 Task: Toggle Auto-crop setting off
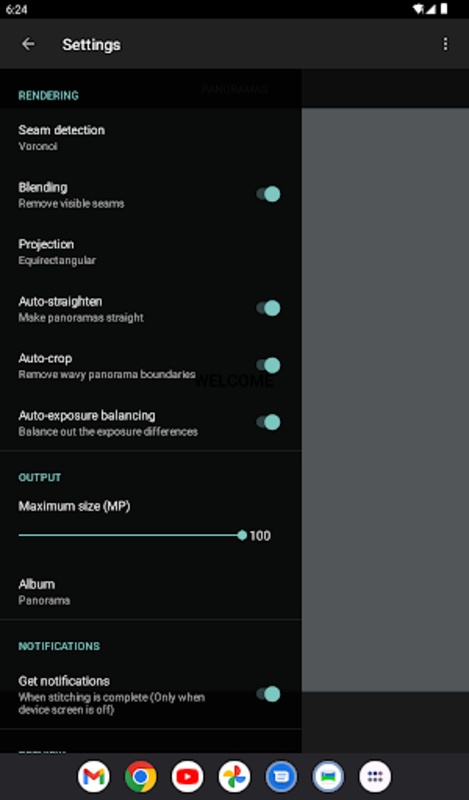tap(268, 365)
